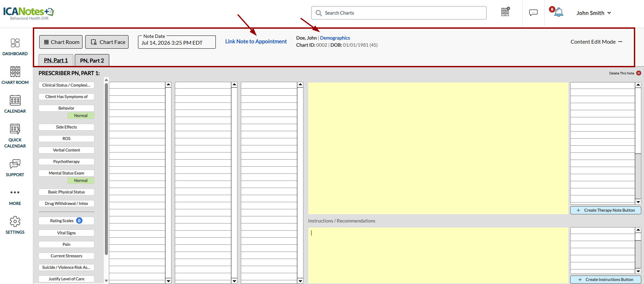644x284 pixels.
Task: Click Delete This Note text
Action: (622, 73)
